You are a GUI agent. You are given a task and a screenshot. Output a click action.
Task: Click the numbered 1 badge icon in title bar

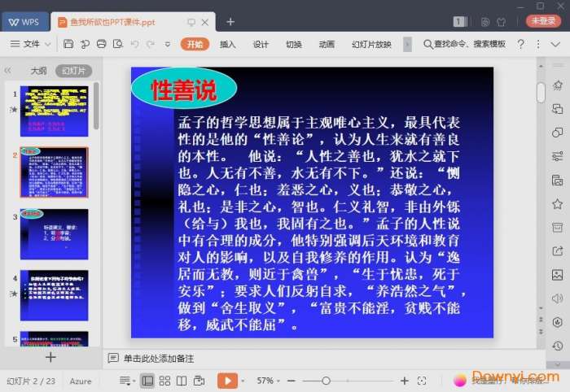click(460, 22)
